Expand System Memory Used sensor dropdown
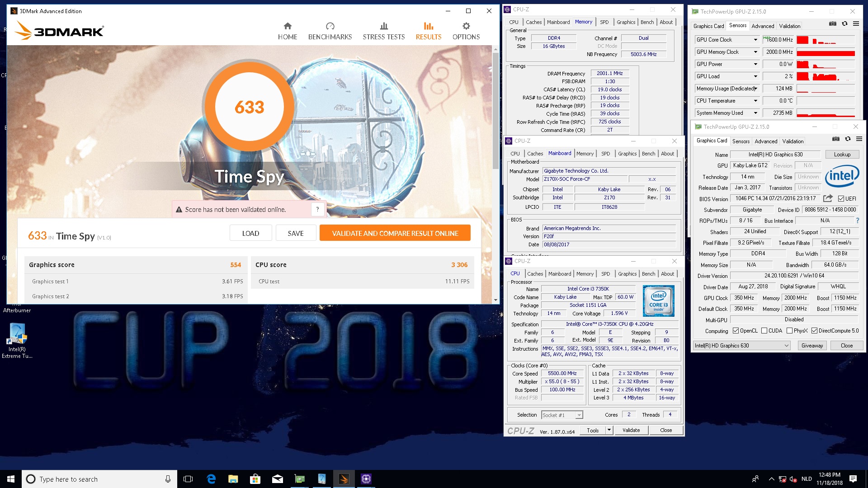The width and height of the screenshot is (868, 488). pos(755,113)
